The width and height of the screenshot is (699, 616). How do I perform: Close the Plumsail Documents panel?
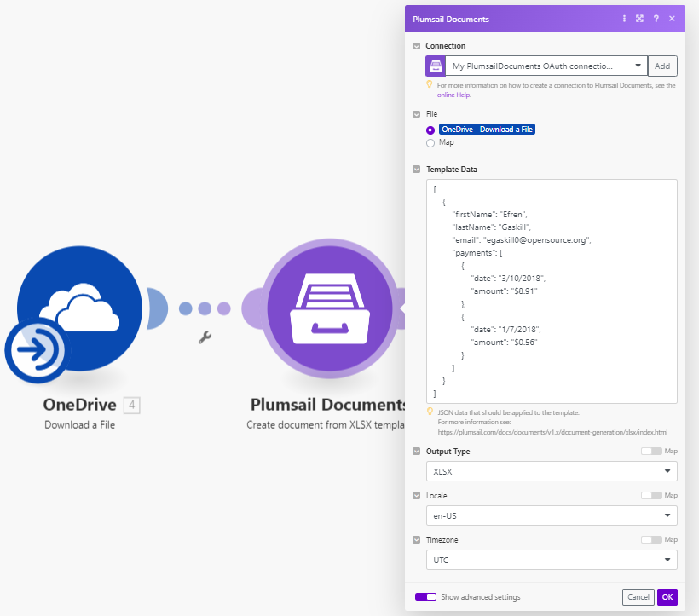point(672,19)
